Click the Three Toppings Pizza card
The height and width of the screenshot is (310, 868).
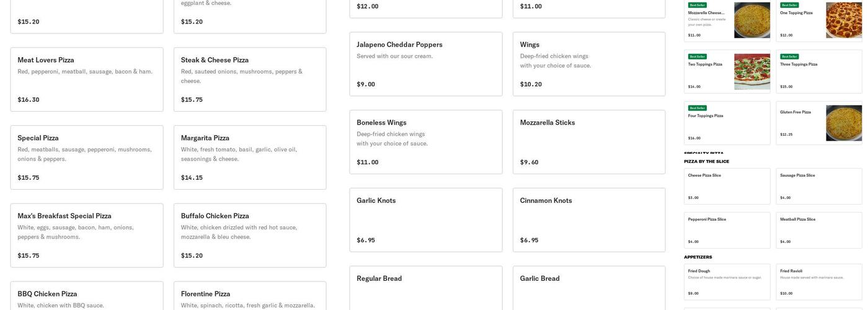tap(819, 72)
